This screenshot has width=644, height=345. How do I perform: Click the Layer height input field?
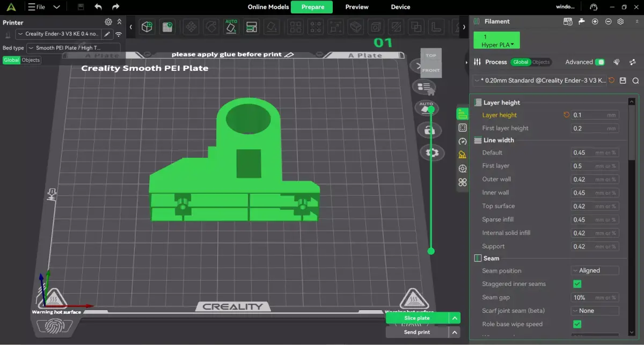click(x=595, y=115)
